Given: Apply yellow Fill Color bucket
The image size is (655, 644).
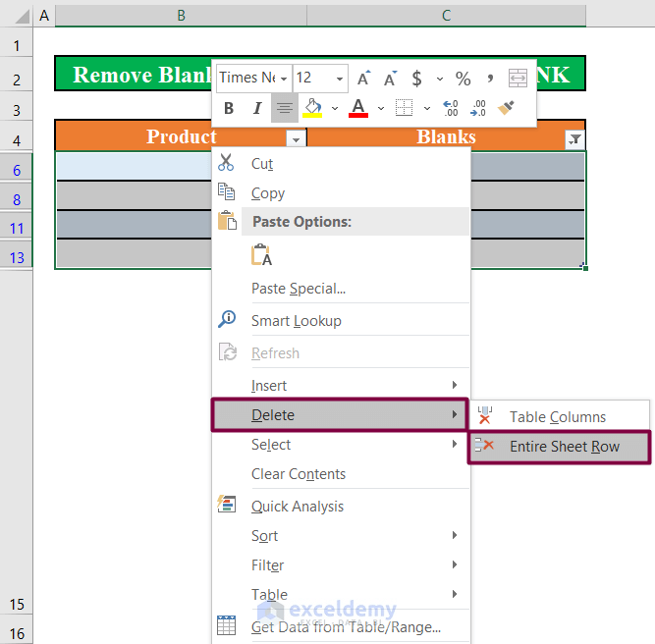Looking at the screenshot, I should pyautogui.click(x=312, y=108).
